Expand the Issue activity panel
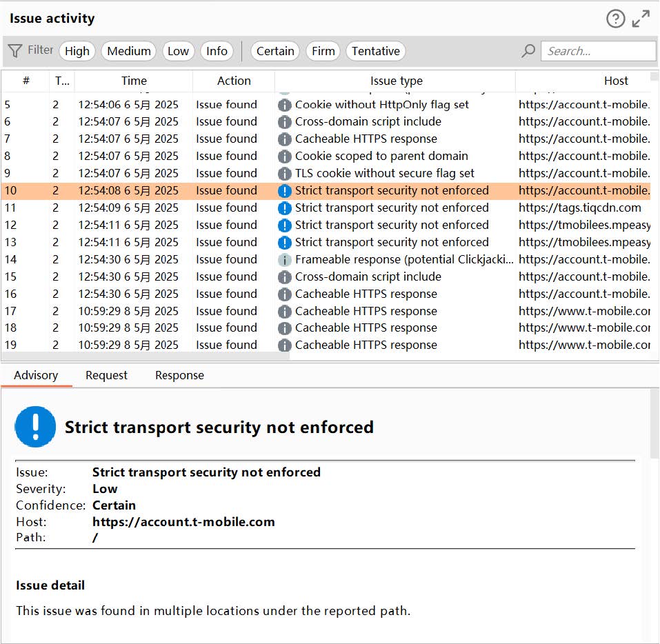The height and width of the screenshot is (644, 660). [x=641, y=19]
